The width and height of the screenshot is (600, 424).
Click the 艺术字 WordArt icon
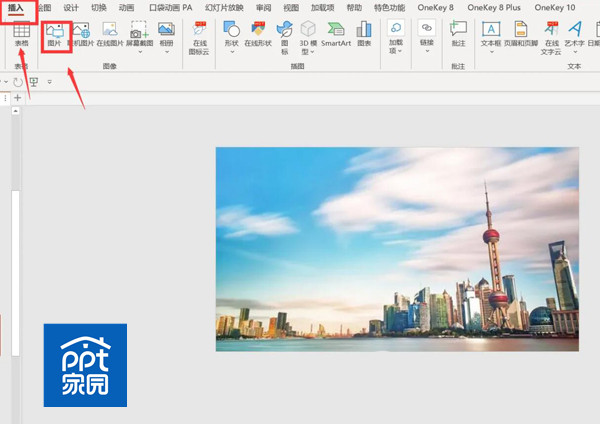point(575,29)
